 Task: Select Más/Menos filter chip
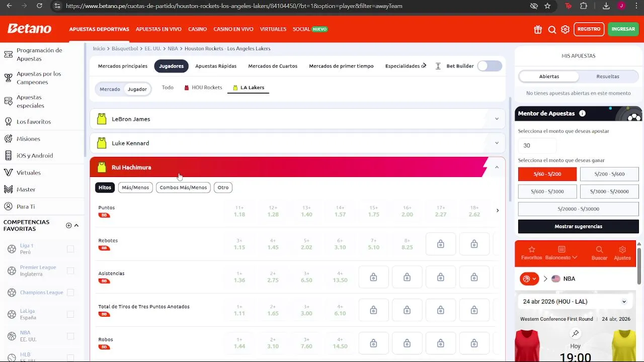tap(135, 188)
